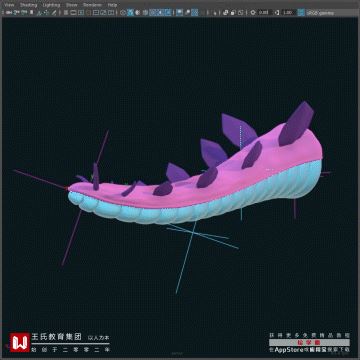Click the Select Camera icon
The width and height of the screenshot is (360, 360).
[8, 13]
